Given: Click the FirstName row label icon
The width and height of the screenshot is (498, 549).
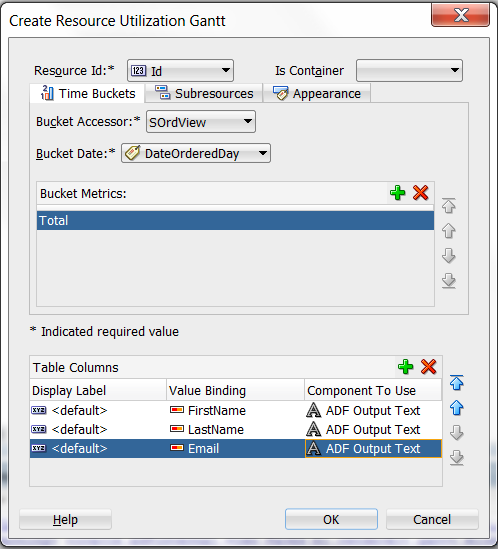Looking at the screenshot, I should 39,410.
